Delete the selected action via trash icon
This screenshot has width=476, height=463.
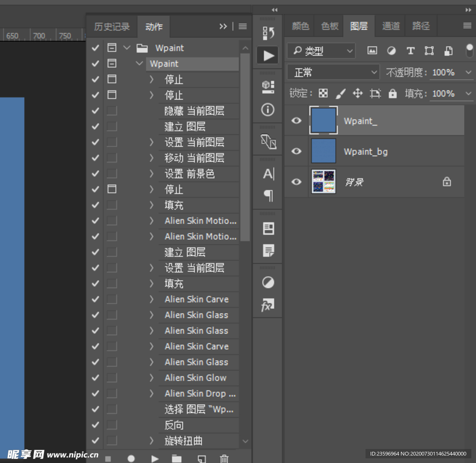pos(224,458)
